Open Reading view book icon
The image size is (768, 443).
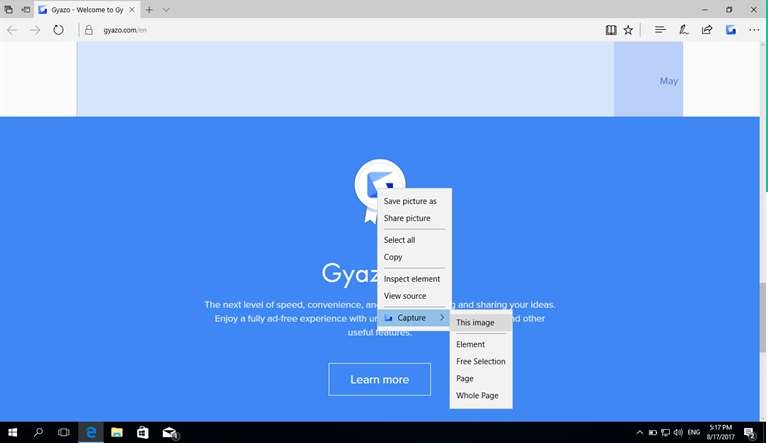click(x=611, y=30)
